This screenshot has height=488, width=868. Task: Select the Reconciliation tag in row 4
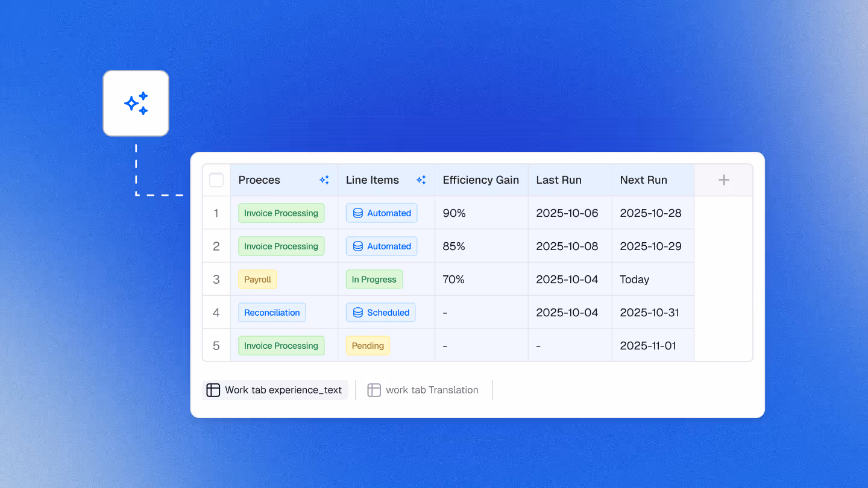272,312
